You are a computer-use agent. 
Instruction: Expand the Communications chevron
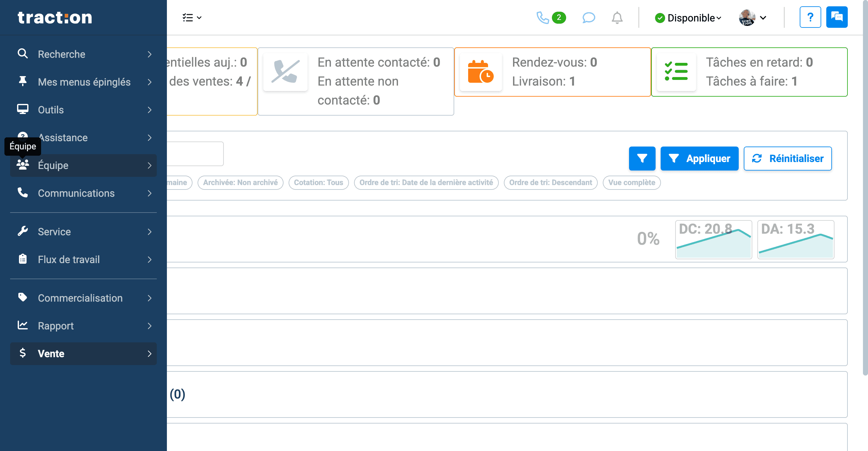tap(150, 193)
